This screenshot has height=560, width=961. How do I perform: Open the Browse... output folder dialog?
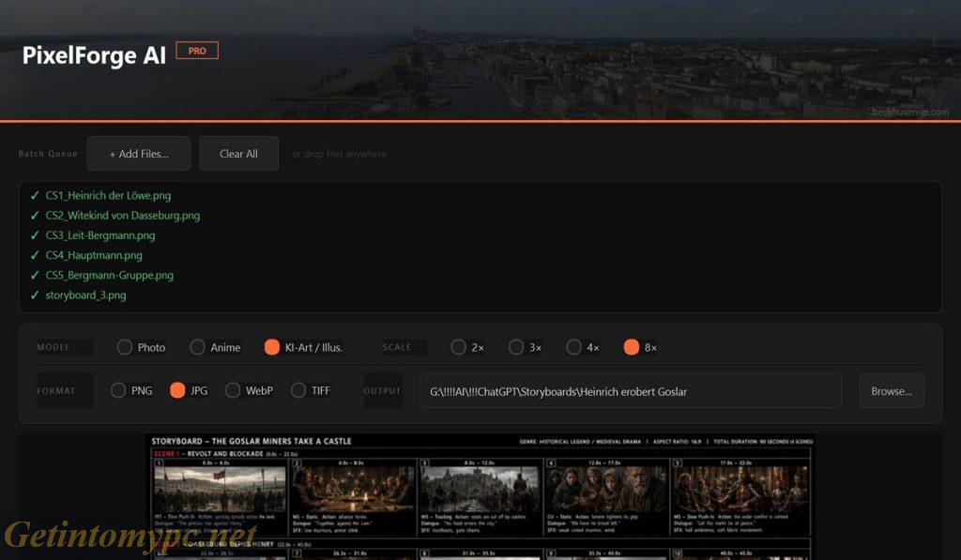(892, 391)
